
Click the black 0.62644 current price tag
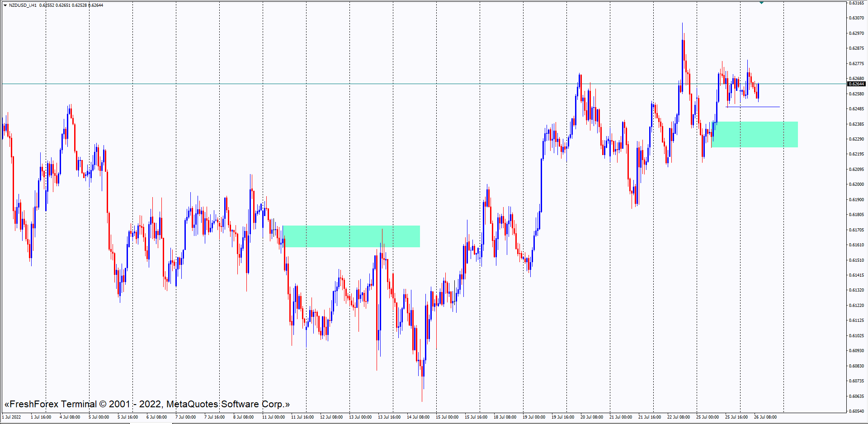pyautogui.click(x=856, y=84)
